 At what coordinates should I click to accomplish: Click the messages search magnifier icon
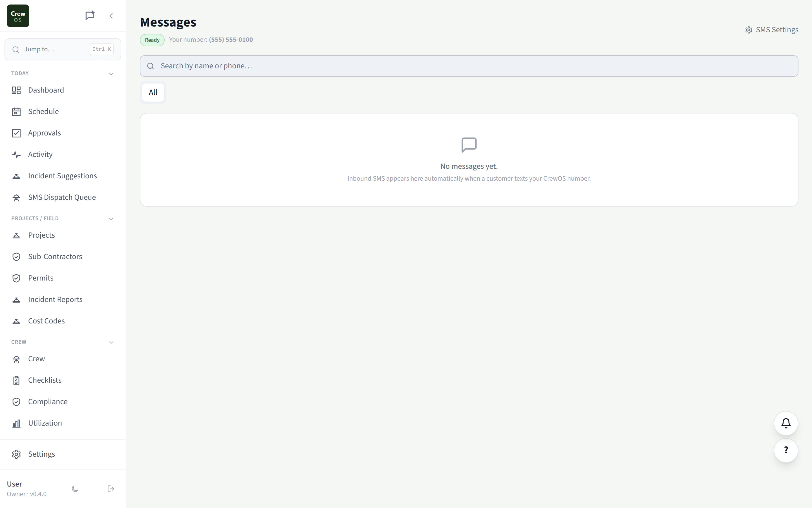[x=151, y=66]
